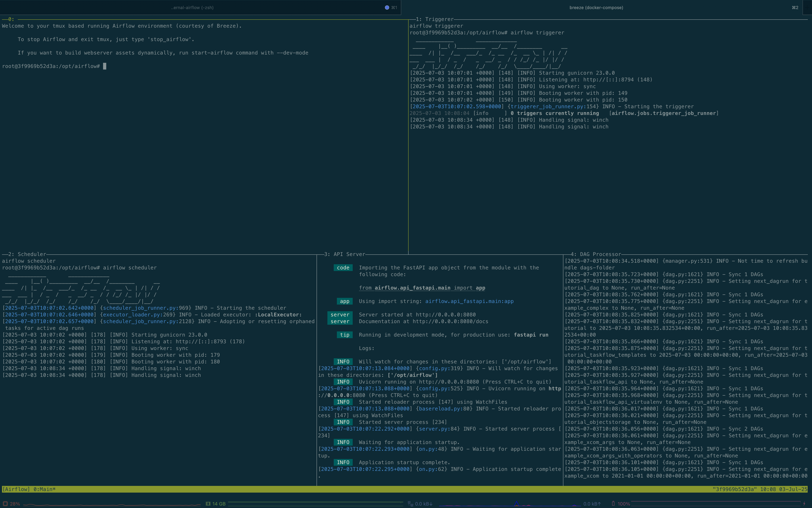812x508 pixels.
Task: Click the CPU chip icon in the status bar
Action: click(5, 504)
